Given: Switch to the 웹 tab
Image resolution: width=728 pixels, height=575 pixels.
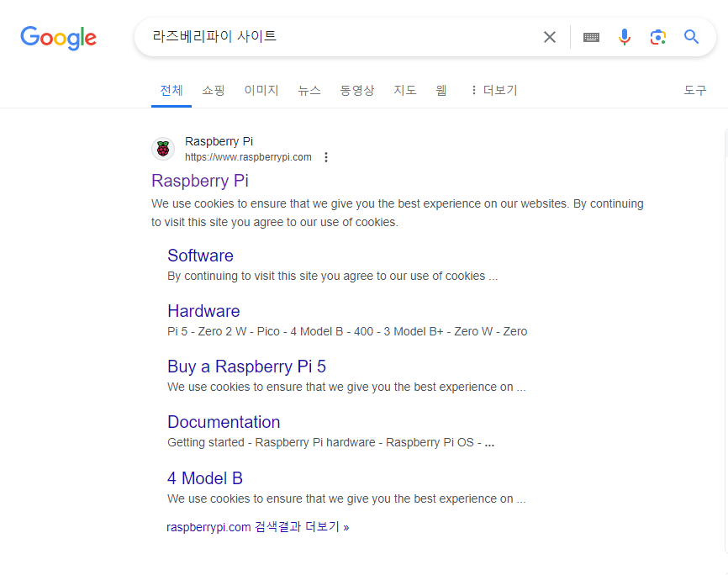Looking at the screenshot, I should (x=441, y=90).
